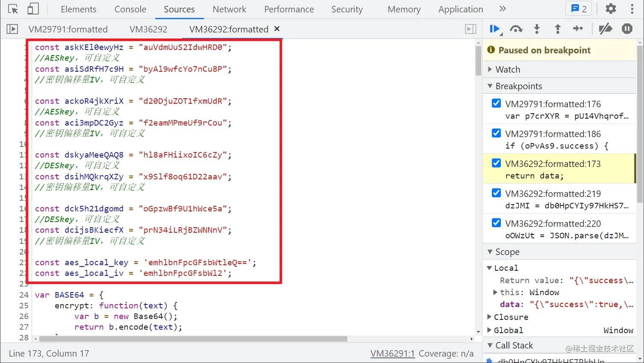The width and height of the screenshot is (644, 363).
Task: Click the debugger sidebar vertical scrollbar
Action: click(x=640, y=124)
